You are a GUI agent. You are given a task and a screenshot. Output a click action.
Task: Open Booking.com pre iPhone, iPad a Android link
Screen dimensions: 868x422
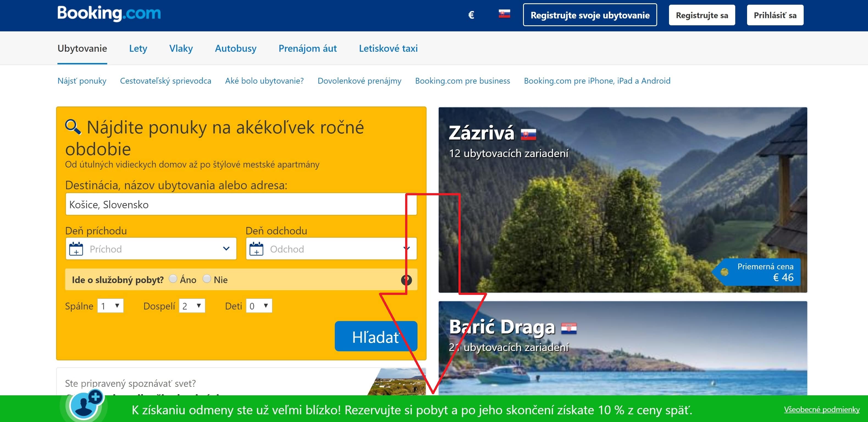click(597, 81)
